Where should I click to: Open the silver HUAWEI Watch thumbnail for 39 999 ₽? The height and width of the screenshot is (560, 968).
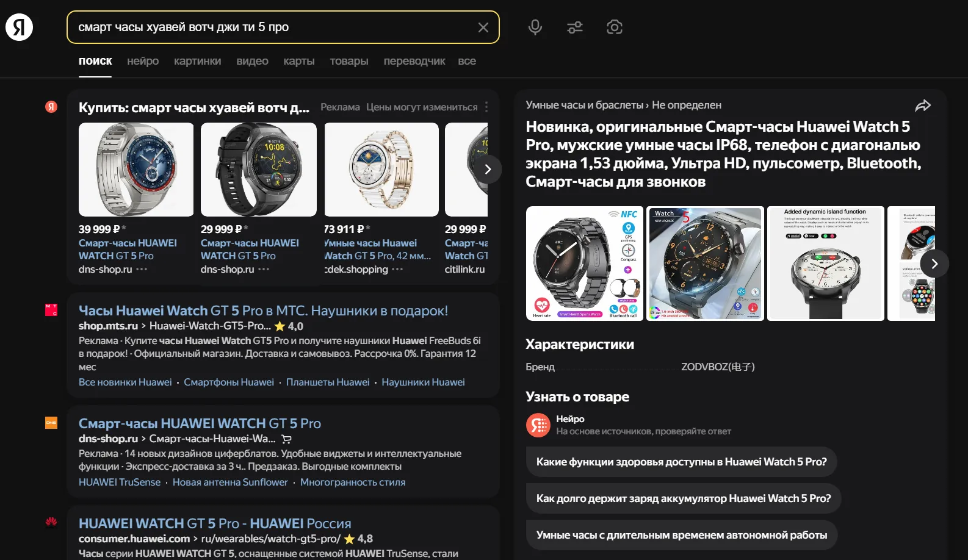pos(136,170)
